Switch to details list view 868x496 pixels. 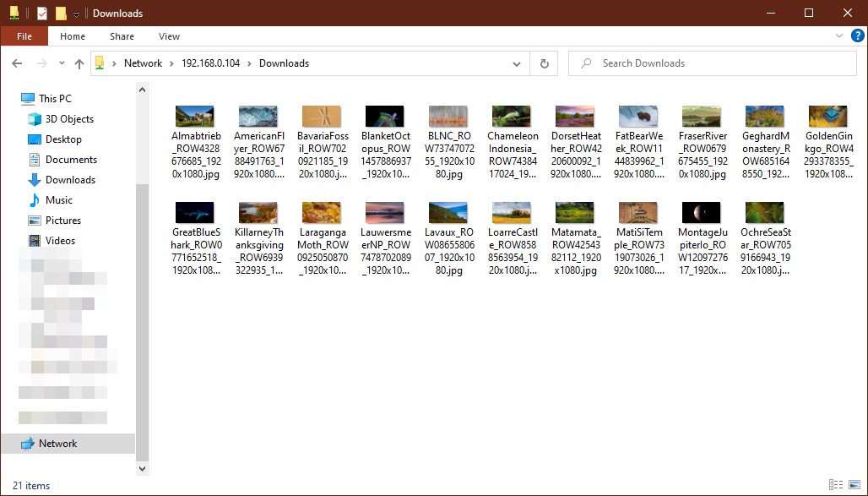pyautogui.click(x=836, y=485)
